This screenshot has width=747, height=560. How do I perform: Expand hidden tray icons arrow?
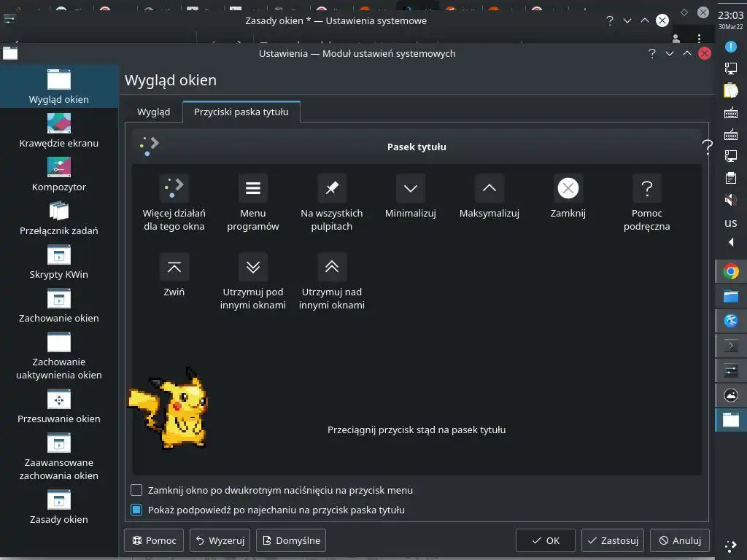731,242
